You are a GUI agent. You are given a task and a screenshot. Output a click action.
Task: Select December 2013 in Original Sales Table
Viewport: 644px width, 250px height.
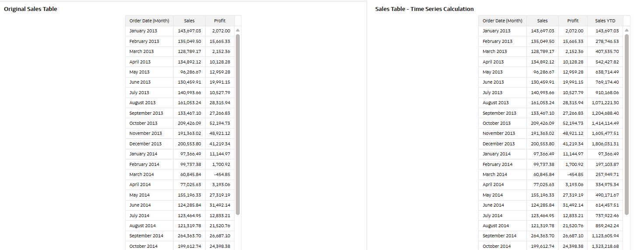[x=145, y=144]
